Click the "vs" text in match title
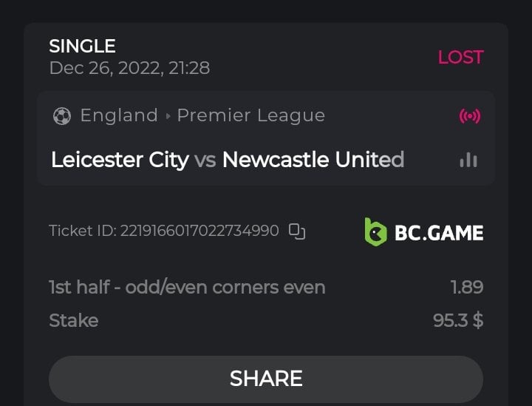The height and width of the screenshot is (406, 532). point(205,160)
